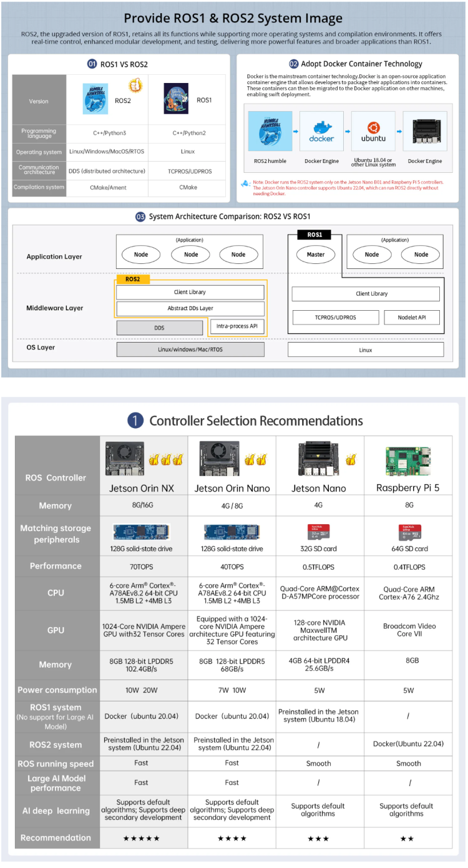Click the five-star recommendation for Orin NX

141,838
